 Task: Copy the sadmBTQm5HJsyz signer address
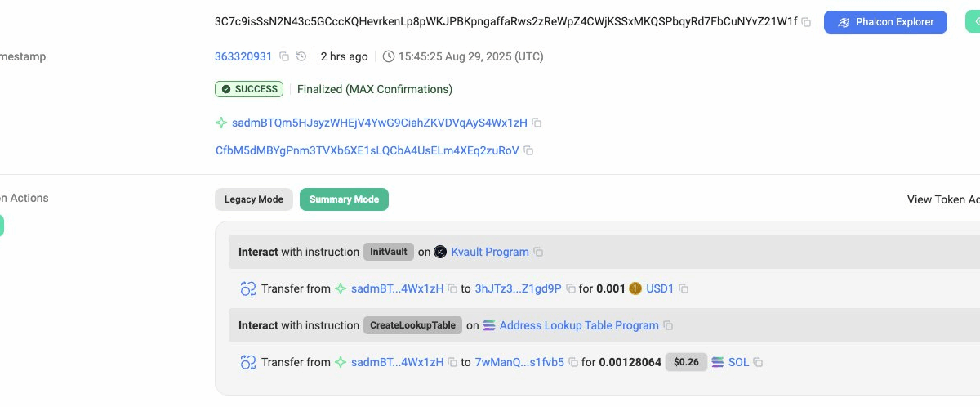[537, 123]
